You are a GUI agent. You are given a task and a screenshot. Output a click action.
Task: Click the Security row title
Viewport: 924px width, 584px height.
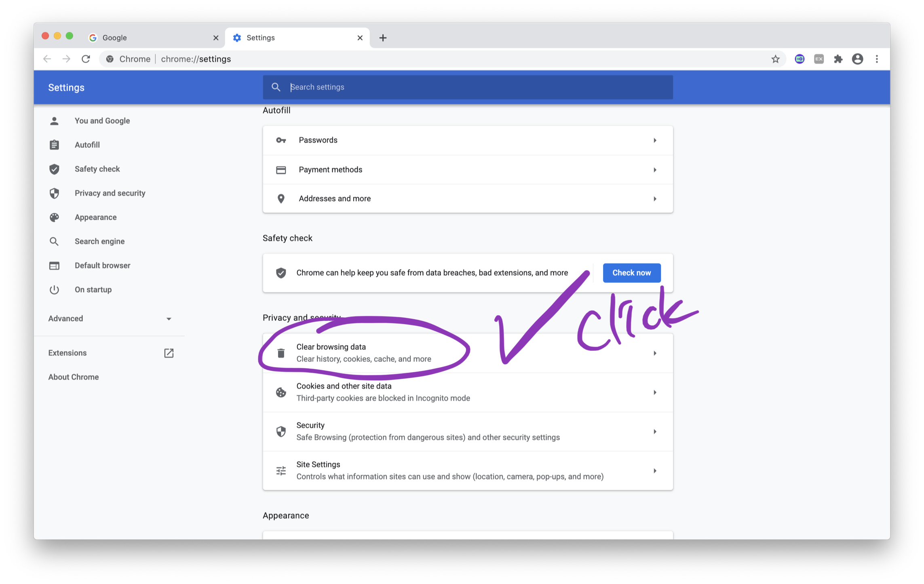click(x=310, y=425)
